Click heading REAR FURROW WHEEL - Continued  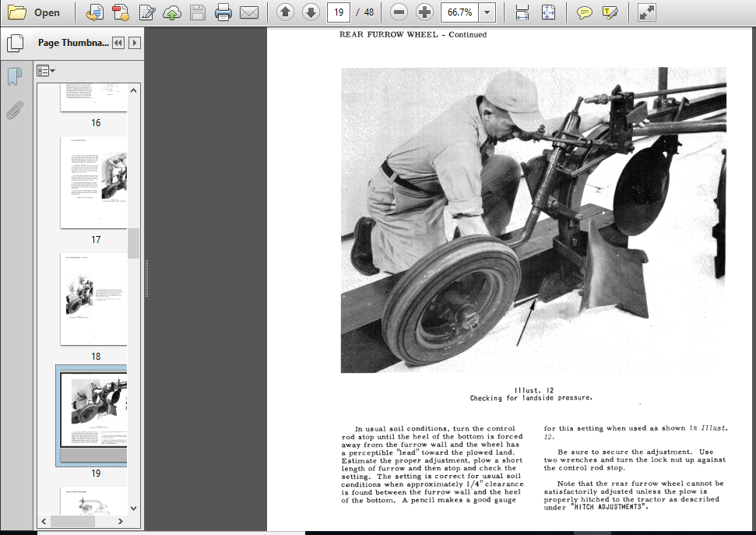pos(413,34)
